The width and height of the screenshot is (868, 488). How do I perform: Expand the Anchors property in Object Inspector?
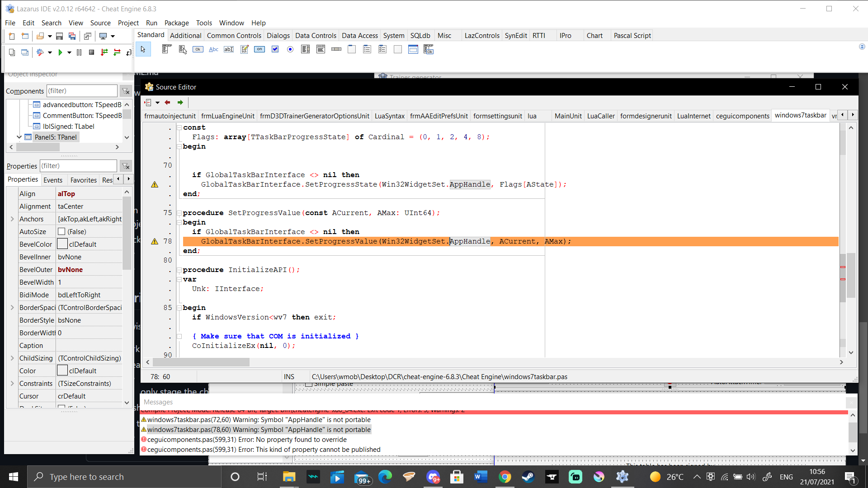12,219
